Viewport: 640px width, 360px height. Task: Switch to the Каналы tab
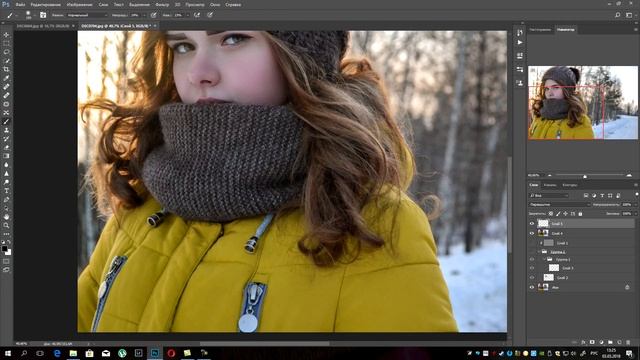(x=550, y=185)
